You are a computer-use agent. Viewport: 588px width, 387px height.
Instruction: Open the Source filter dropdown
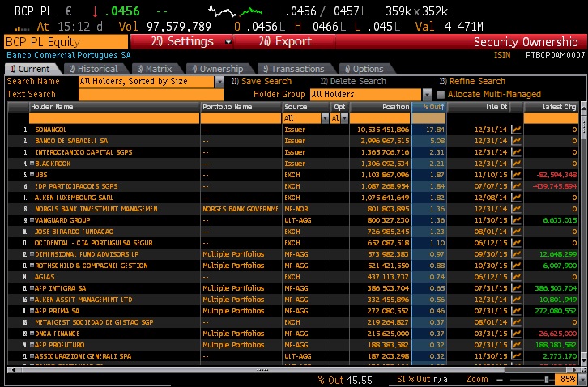(x=325, y=118)
